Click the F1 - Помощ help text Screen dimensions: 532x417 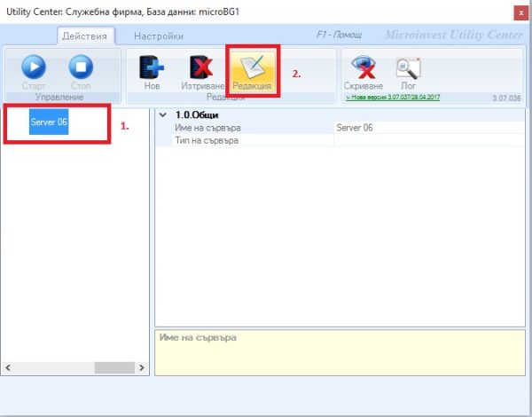point(339,35)
